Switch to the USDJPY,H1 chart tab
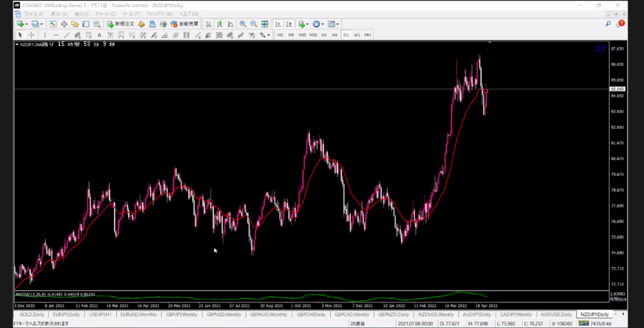 point(100,314)
